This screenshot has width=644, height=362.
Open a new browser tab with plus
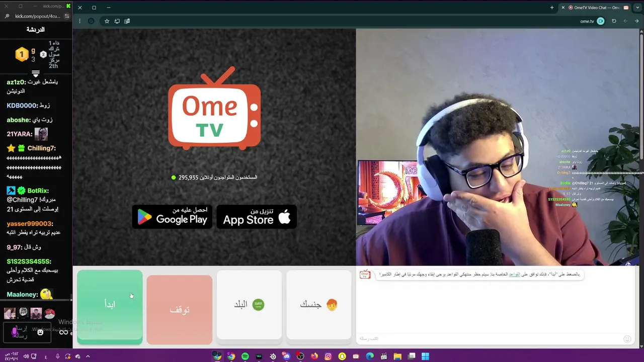point(552,8)
